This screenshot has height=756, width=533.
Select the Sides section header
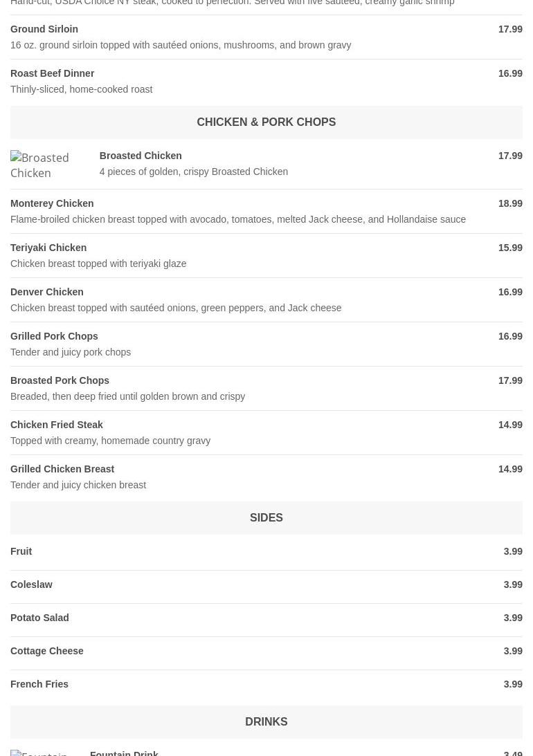266,518
